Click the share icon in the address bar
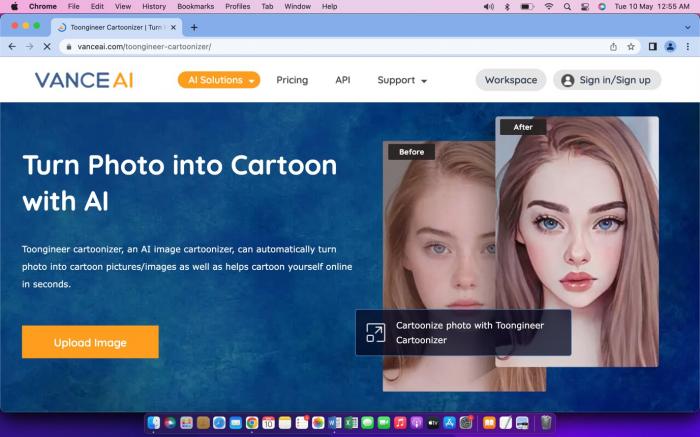 click(613, 46)
